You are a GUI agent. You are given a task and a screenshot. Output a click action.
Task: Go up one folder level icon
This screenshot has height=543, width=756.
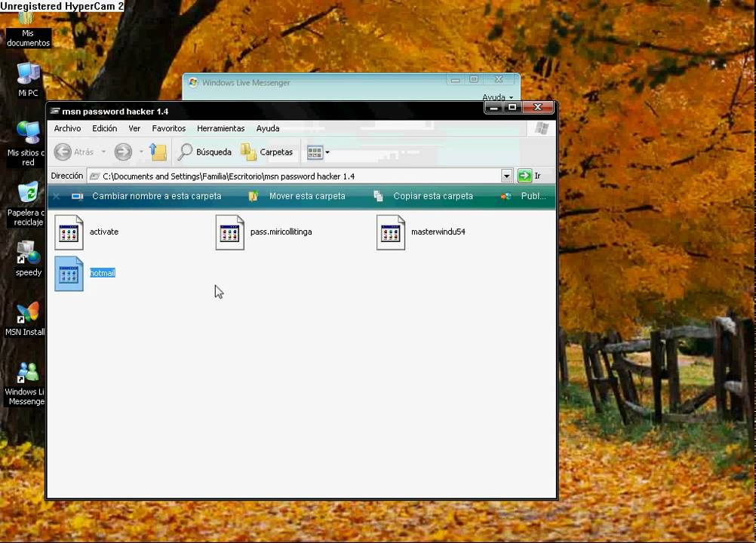(158, 152)
